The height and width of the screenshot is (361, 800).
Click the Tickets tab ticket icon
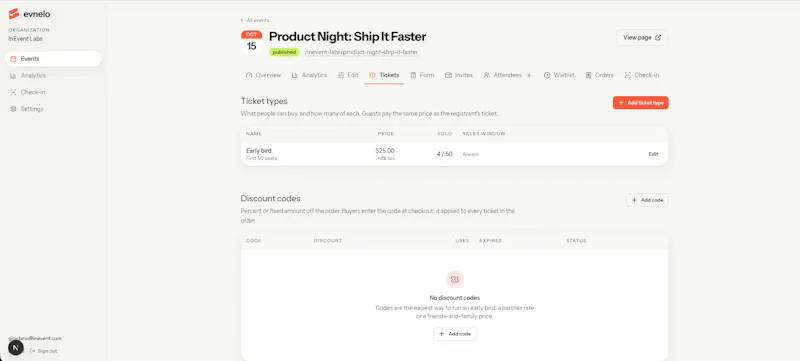coord(372,75)
